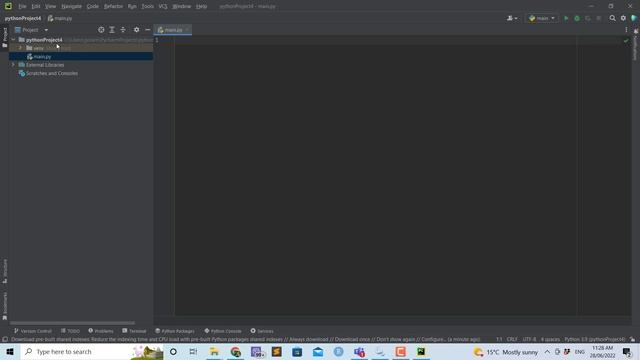The image size is (640, 360).
Task: Click the green Debug bug icon
Action: click(577, 18)
